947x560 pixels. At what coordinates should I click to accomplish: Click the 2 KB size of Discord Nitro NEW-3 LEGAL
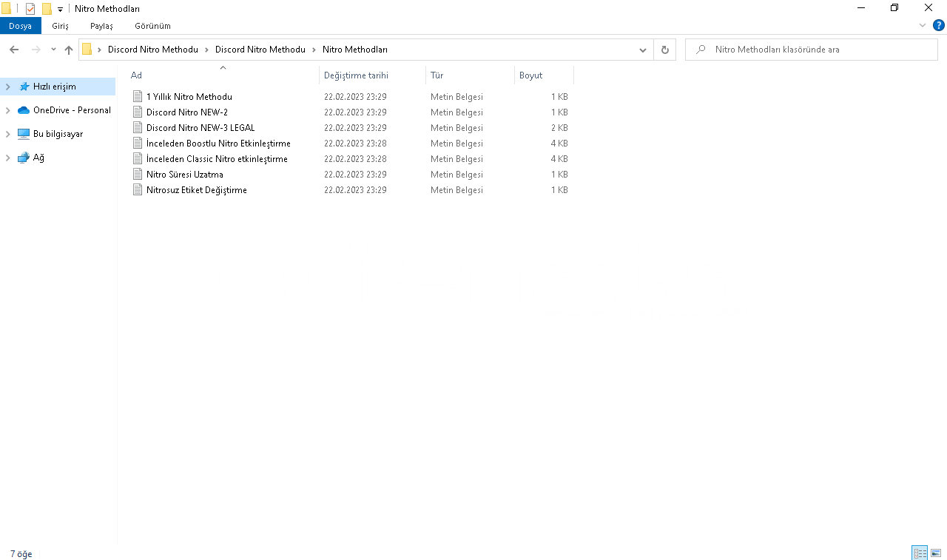pos(559,128)
